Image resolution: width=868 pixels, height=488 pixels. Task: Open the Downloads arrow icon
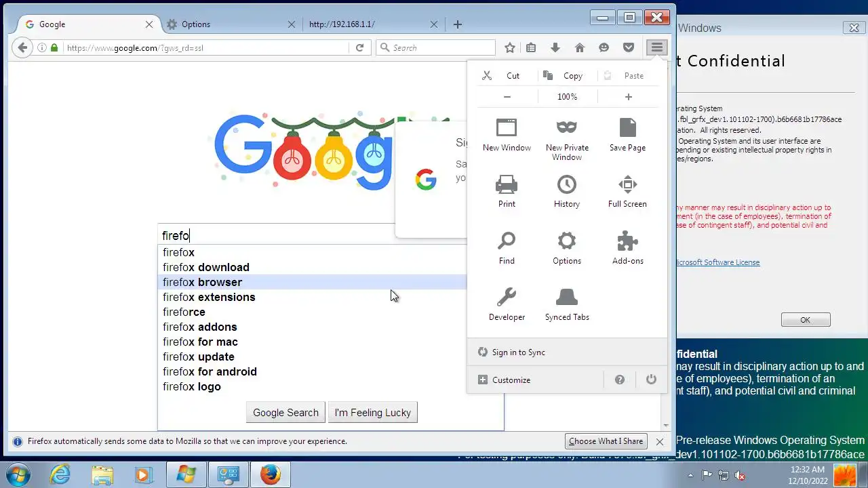[x=555, y=47]
